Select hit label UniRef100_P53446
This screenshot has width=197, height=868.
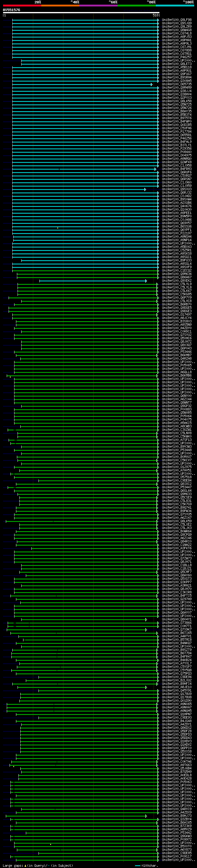177,352
